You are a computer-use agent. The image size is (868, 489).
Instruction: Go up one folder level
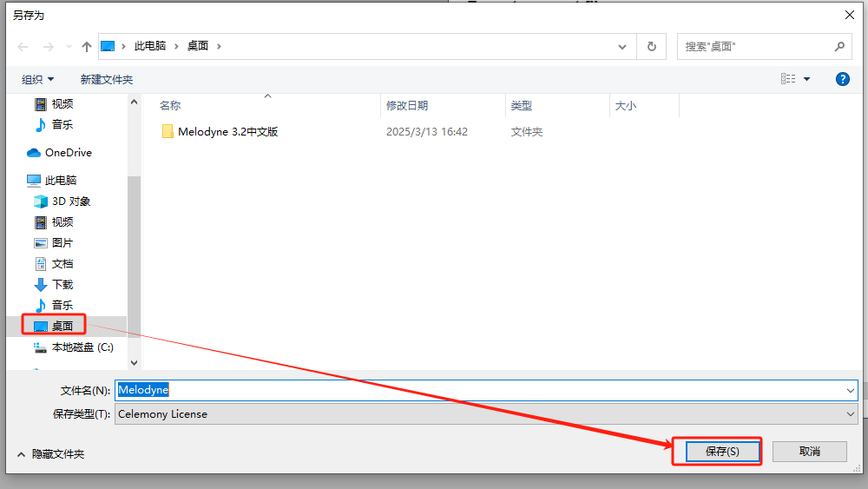86,47
